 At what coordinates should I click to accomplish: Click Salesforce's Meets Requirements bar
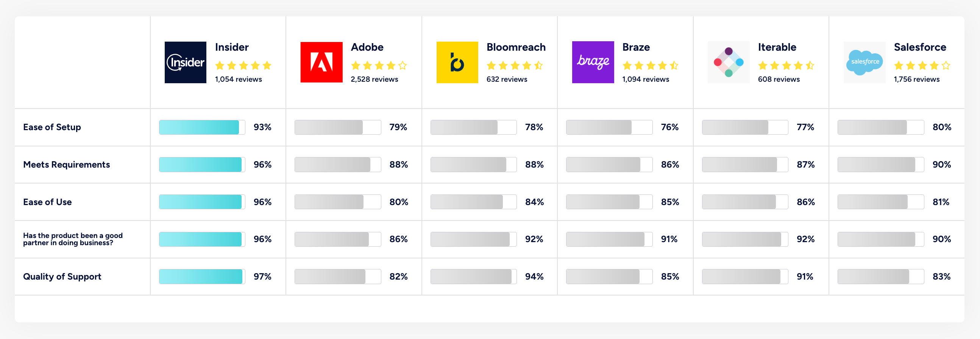880,165
